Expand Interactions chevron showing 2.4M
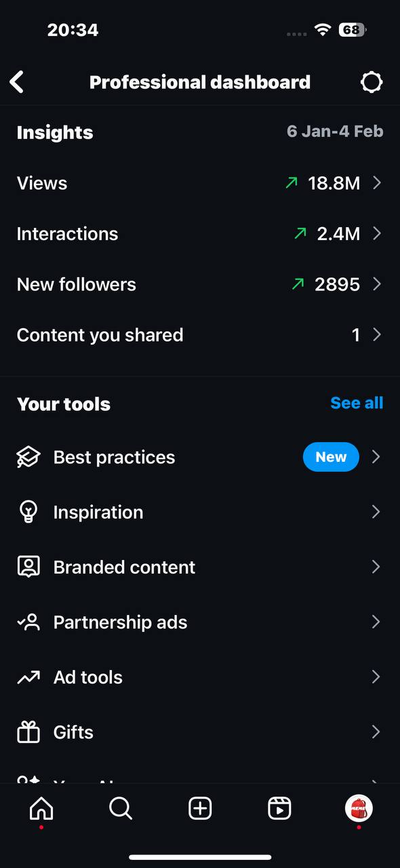Viewport: 400px width, 868px height. click(377, 233)
